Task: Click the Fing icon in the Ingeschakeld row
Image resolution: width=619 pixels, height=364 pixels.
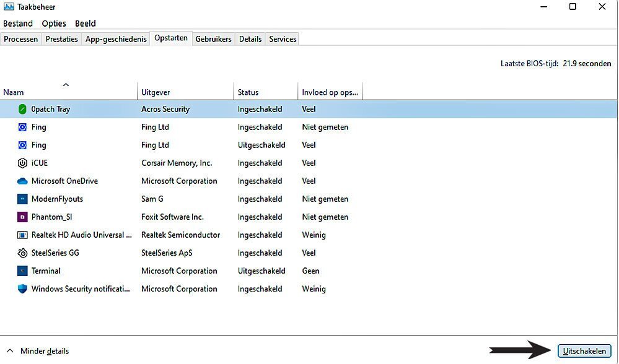Action: [22, 127]
